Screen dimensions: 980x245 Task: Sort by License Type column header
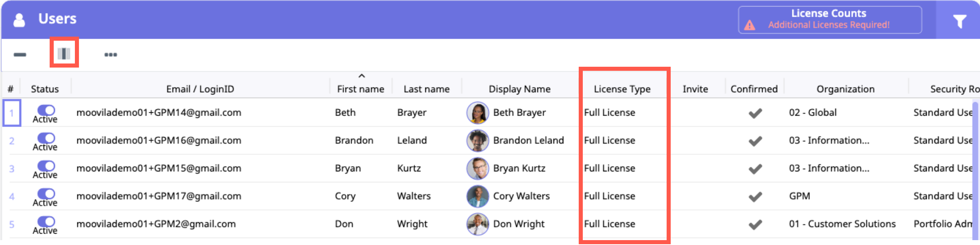[622, 89]
